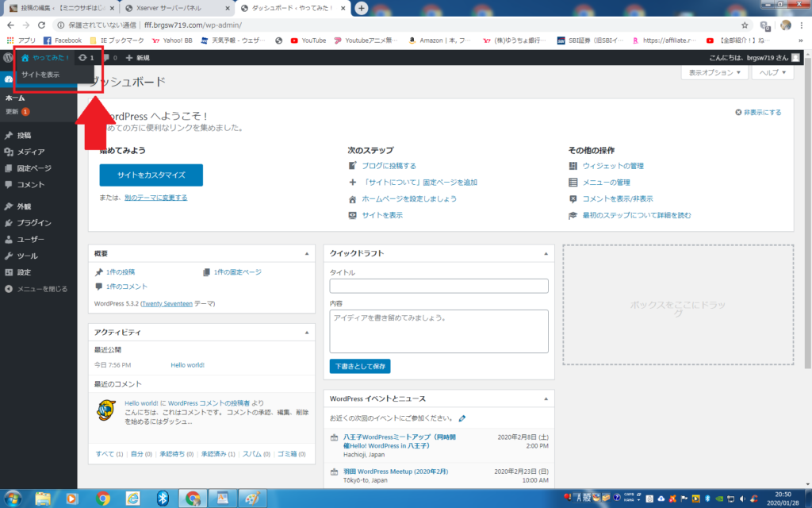Select サイトを表示 from the site menu
This screenshot has height=508, width=812.
[x=40, y=75]
